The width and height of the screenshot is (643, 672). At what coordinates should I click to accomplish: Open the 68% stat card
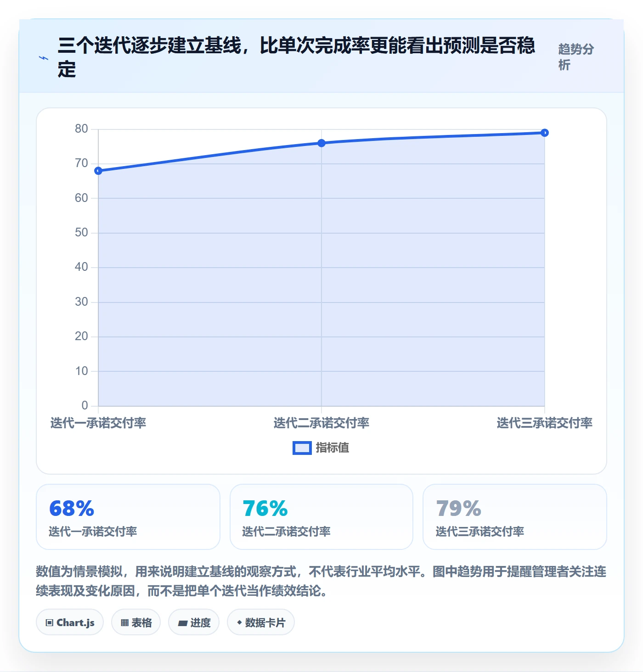point(128,517)
